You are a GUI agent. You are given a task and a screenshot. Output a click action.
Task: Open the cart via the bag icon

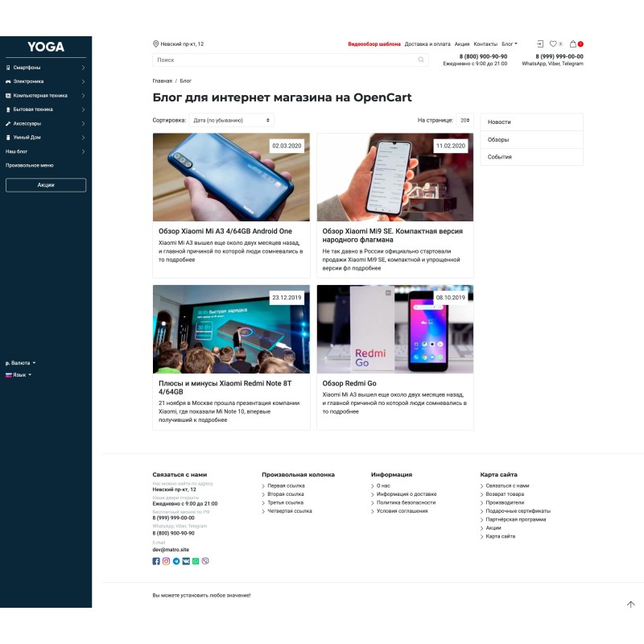[x=573, y=43]
